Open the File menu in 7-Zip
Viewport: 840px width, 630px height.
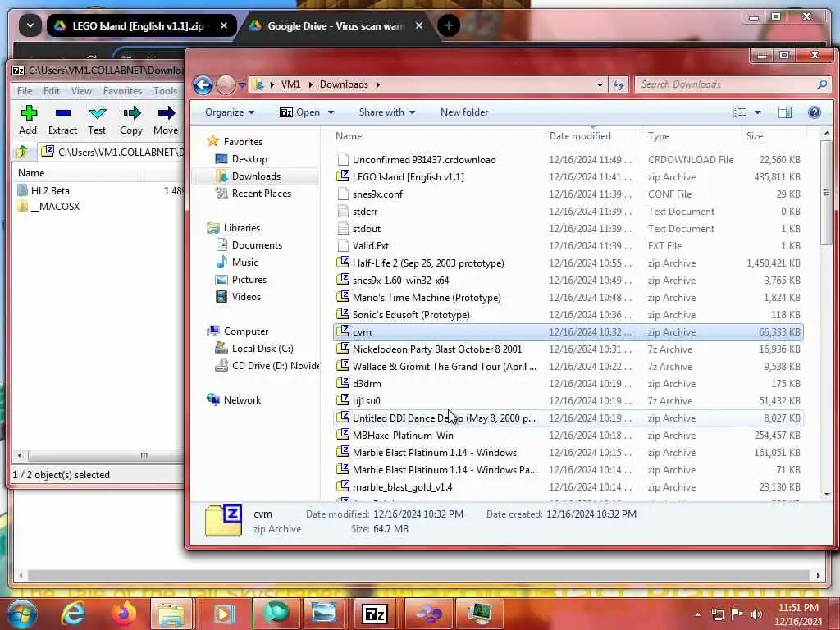coord(25,90)
